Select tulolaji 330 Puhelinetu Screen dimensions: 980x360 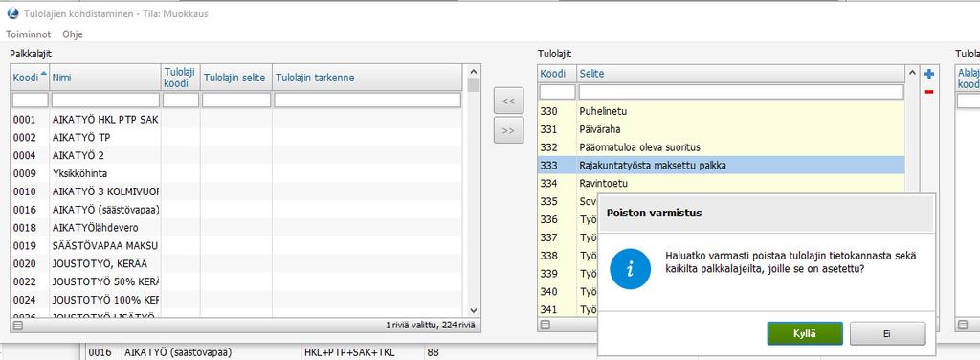click(x=722, y=111)
